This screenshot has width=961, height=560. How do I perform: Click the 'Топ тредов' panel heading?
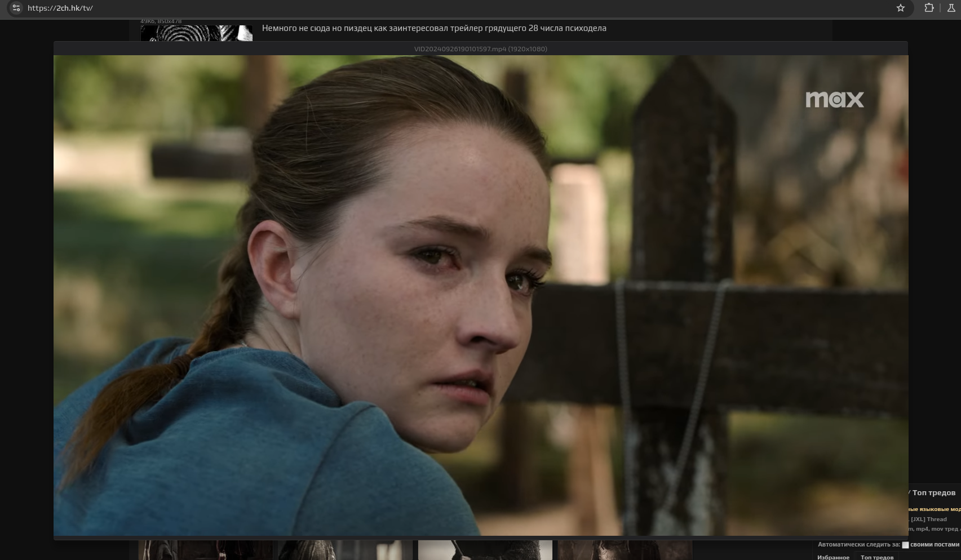[x=934, y=493]
